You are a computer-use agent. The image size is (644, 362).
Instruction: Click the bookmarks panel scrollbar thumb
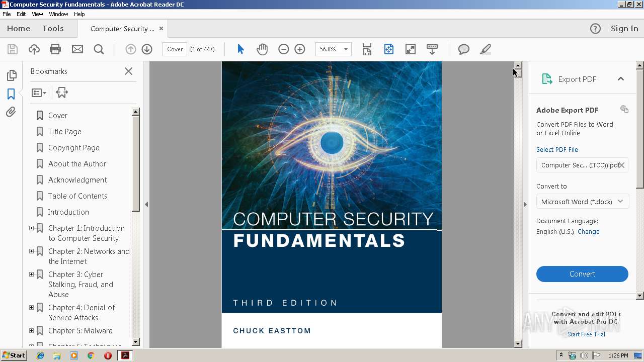tap(136, 163)
